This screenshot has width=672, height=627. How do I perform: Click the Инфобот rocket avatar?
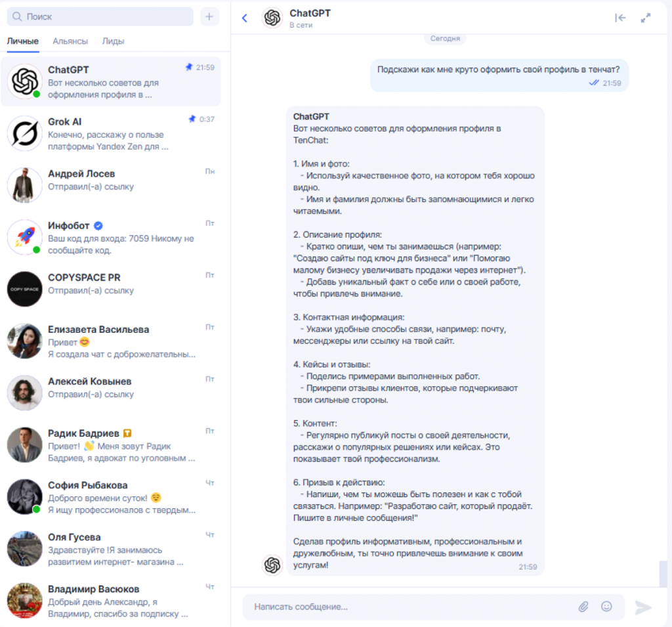(24, 237)
